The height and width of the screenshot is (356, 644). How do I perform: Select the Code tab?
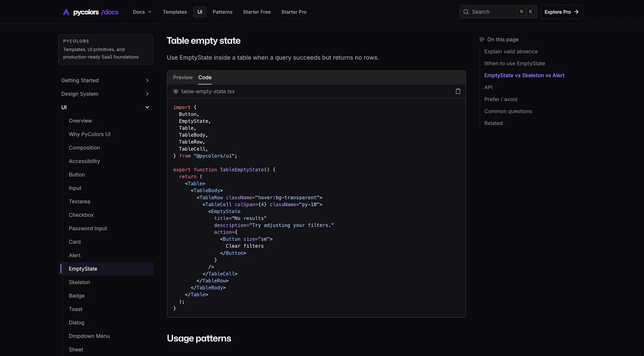(205, 78)
